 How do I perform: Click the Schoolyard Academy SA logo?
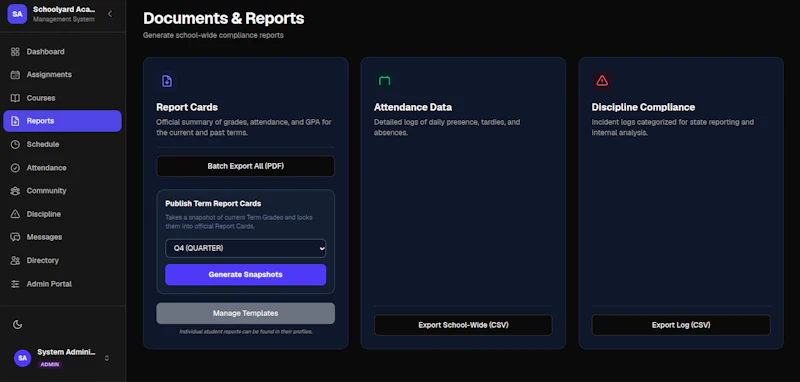coord(17,14)
